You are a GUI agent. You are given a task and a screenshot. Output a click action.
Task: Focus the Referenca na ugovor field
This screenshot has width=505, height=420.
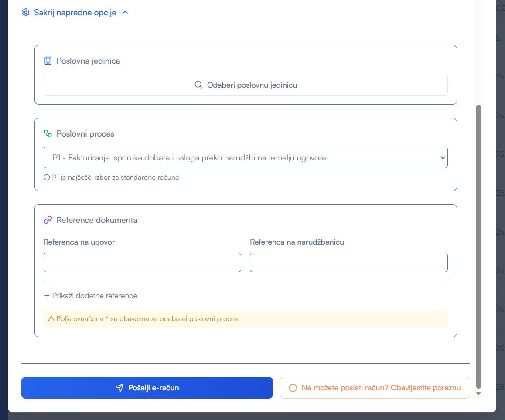142,262
